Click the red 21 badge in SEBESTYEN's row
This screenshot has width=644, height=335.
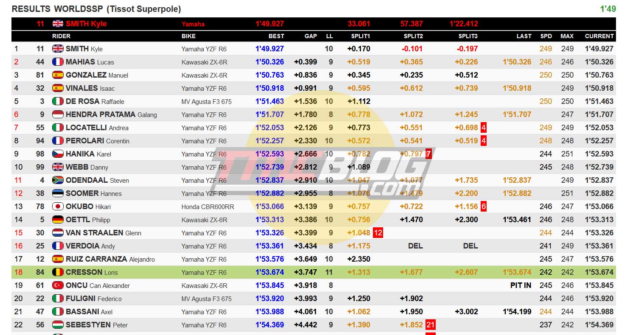[x=431, y=325]
